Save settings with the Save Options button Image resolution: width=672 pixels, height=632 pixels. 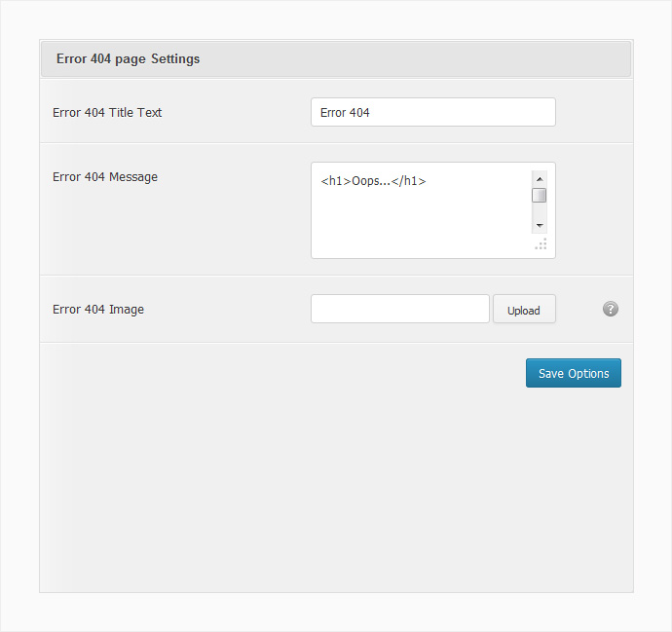574,373
